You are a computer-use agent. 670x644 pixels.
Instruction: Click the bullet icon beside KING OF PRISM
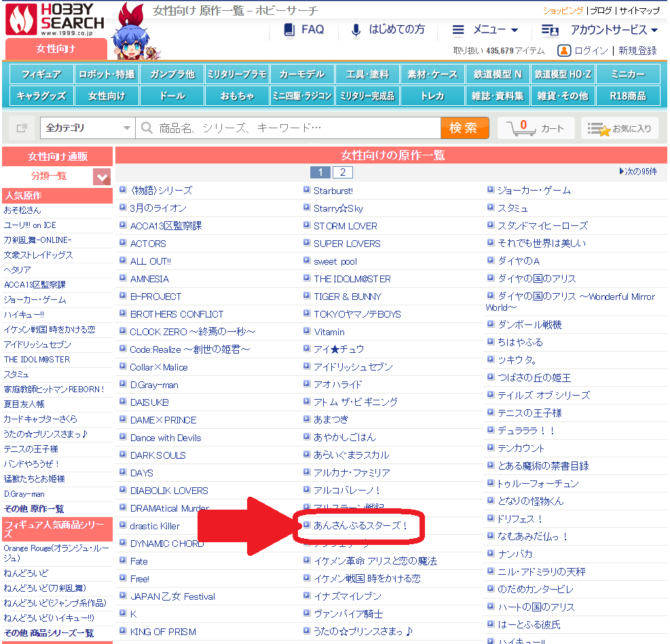(123, 630)
